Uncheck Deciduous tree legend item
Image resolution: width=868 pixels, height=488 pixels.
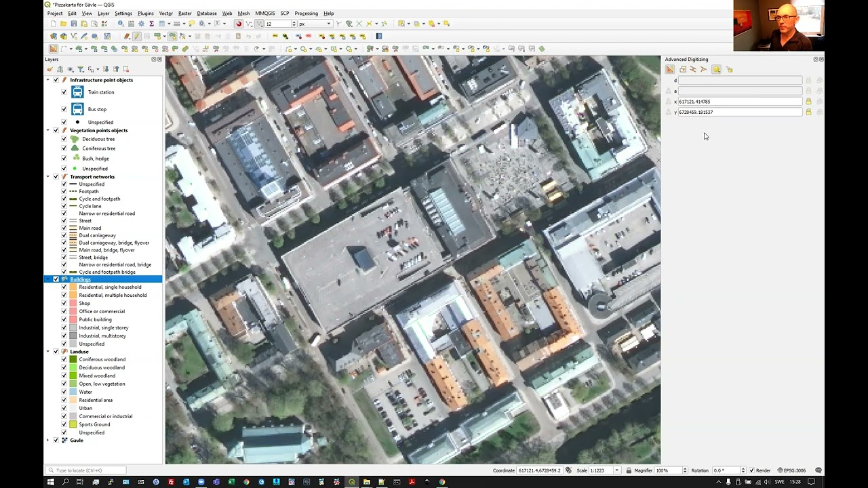[64, 139]
